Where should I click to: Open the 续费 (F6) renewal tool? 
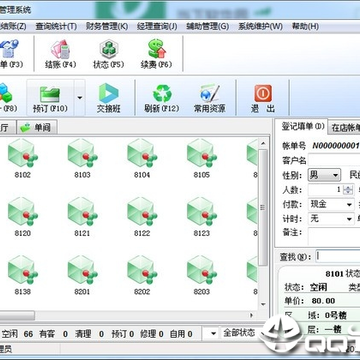(x=156, y=54)
